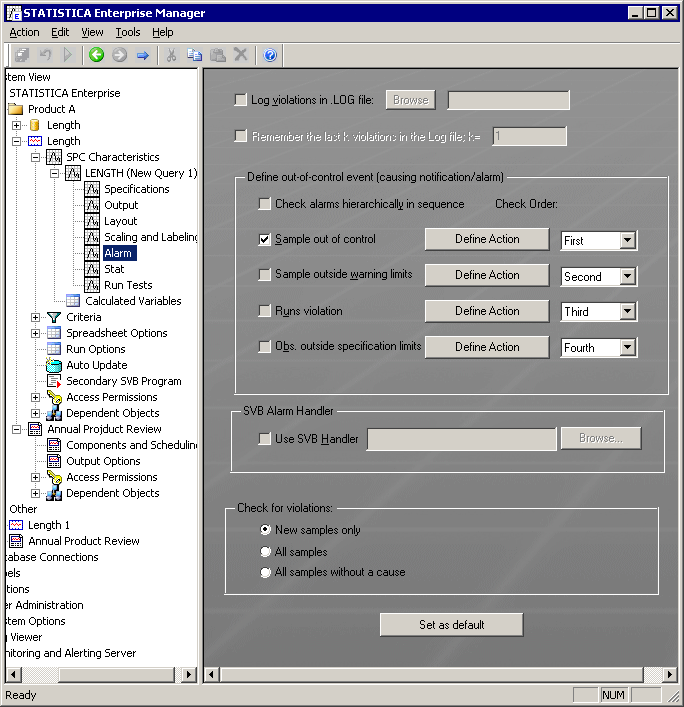Open the Fourth check order dropdown
Image resolution: width=684 pixels, height=707 pixels.
tap(628, 347)
